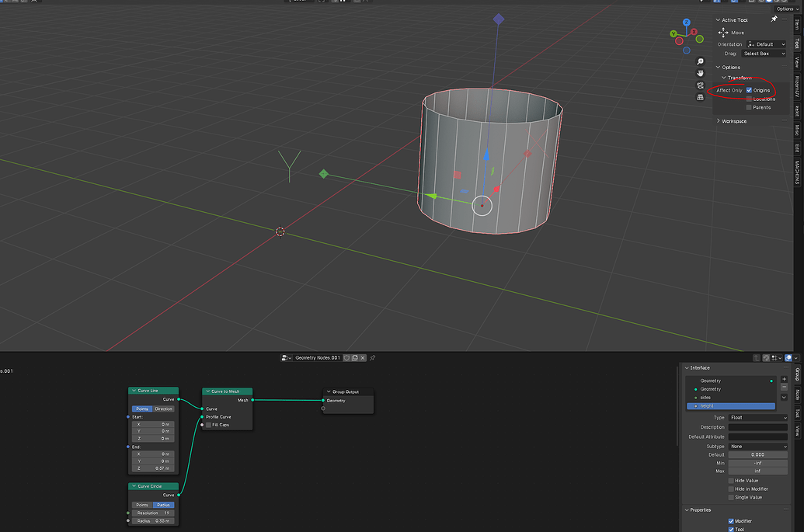Click the duplicate node group icon

click(355, 358)
